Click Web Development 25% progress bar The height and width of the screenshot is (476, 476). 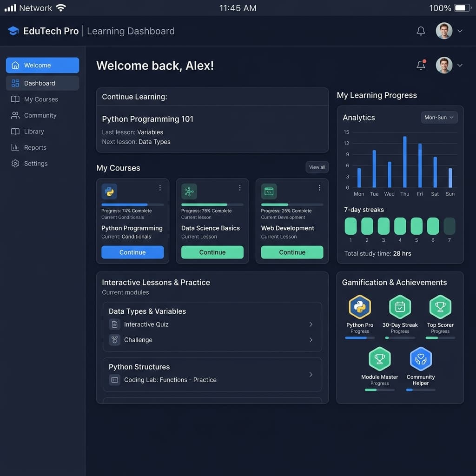click(292, 205)
